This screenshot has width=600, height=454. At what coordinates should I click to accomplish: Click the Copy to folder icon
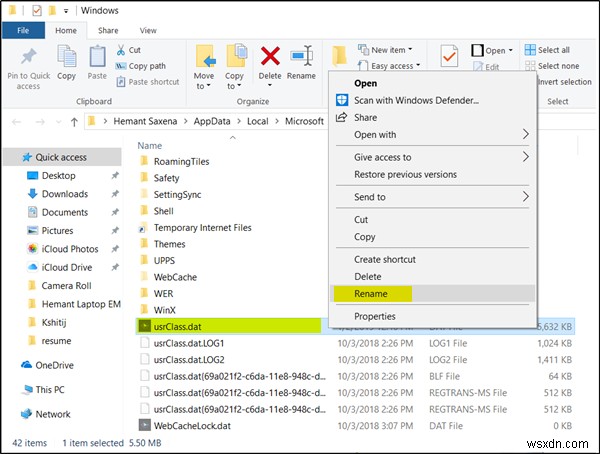tap(236, 56)
